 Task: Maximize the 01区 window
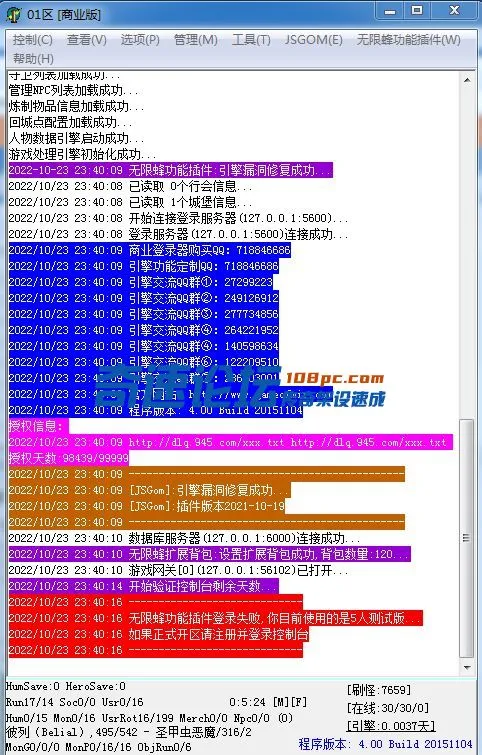pos(417,11)
